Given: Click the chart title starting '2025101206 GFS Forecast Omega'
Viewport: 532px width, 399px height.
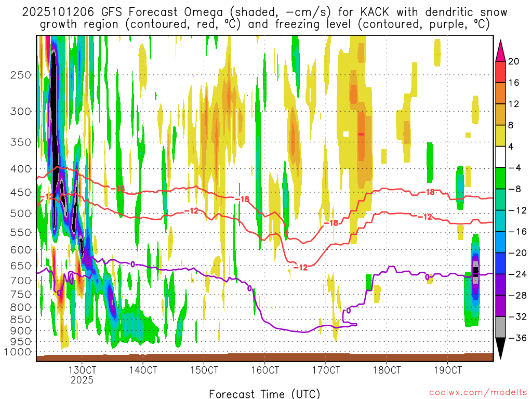Looking at the screenshot, I should coord(264,18).
